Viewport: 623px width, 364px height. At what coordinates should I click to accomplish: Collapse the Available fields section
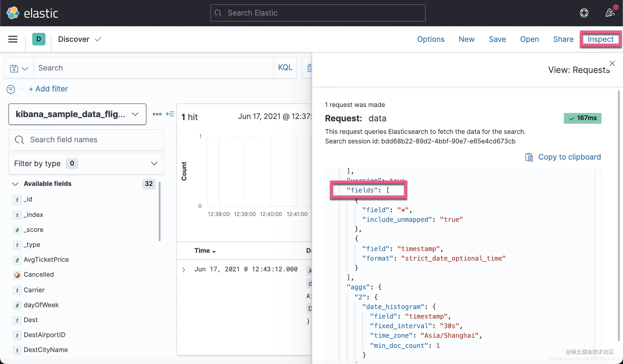(x=15, y=184)
